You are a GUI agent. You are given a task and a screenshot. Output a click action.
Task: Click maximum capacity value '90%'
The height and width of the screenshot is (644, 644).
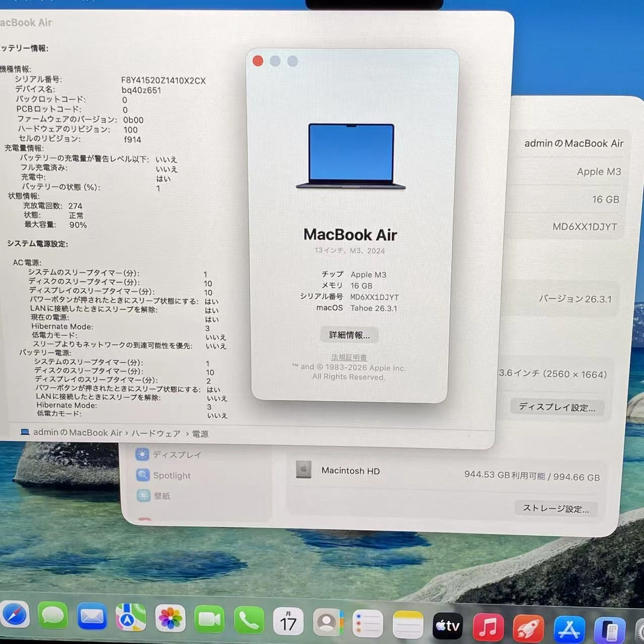point(78,225)
